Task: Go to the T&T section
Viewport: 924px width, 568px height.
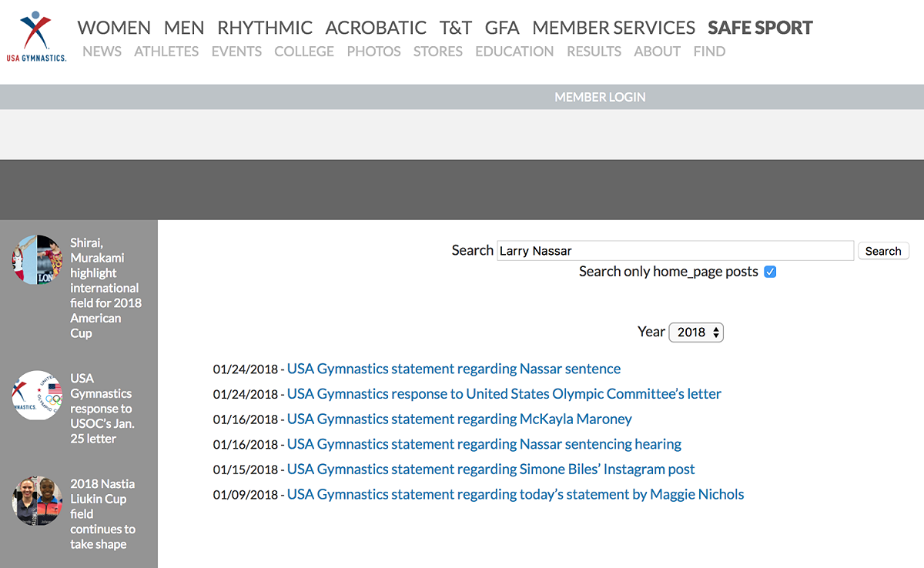Action: point(456,28)
